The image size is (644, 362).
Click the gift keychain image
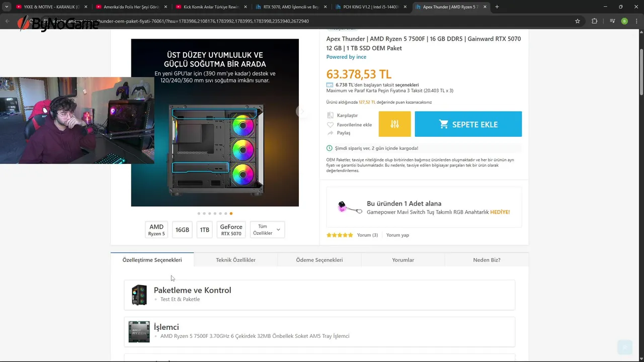click(349, 207)
